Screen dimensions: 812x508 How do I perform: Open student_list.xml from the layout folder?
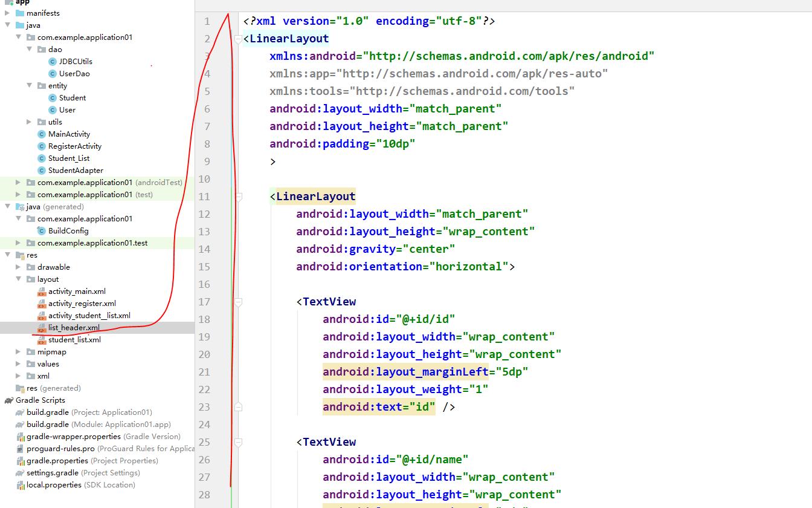(74, 339)
